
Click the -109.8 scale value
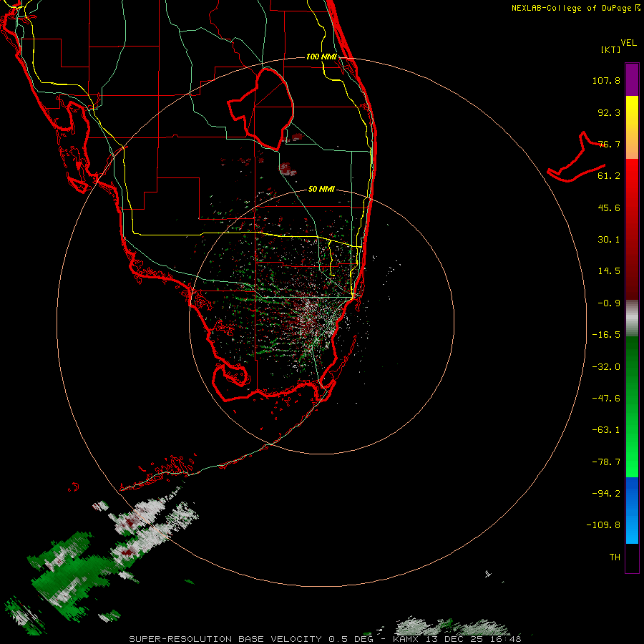(603, 525)
